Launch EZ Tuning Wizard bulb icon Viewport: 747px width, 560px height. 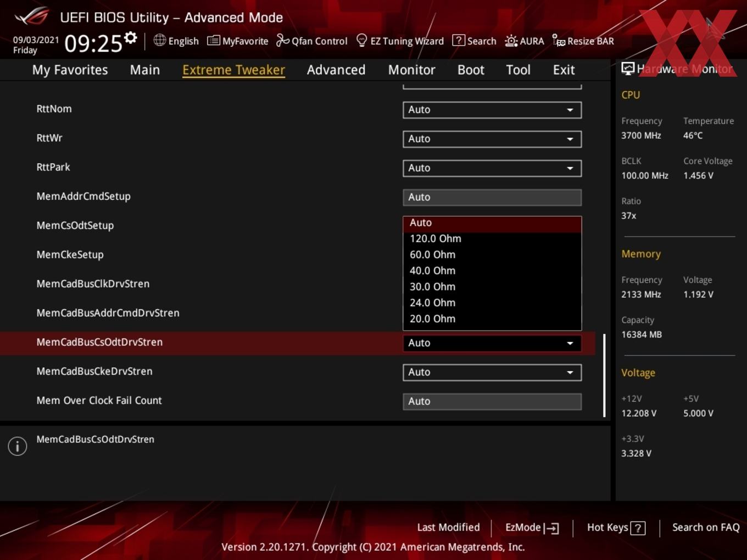(x=361, y=40)
